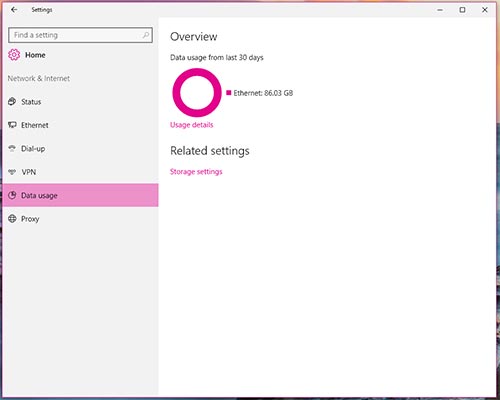Click the back arrow in the title bar

coord(14,10)
